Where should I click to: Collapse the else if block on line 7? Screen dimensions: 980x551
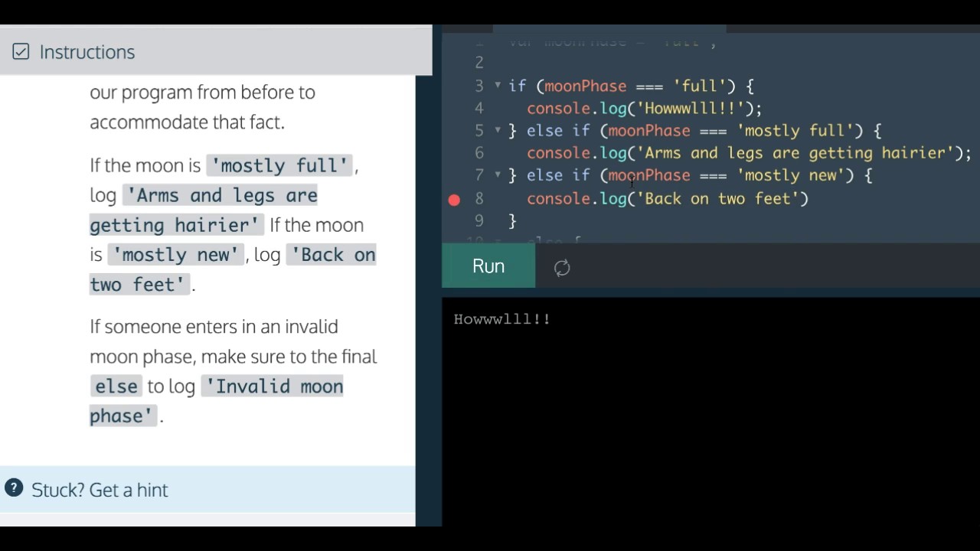(x=498, y=175)
